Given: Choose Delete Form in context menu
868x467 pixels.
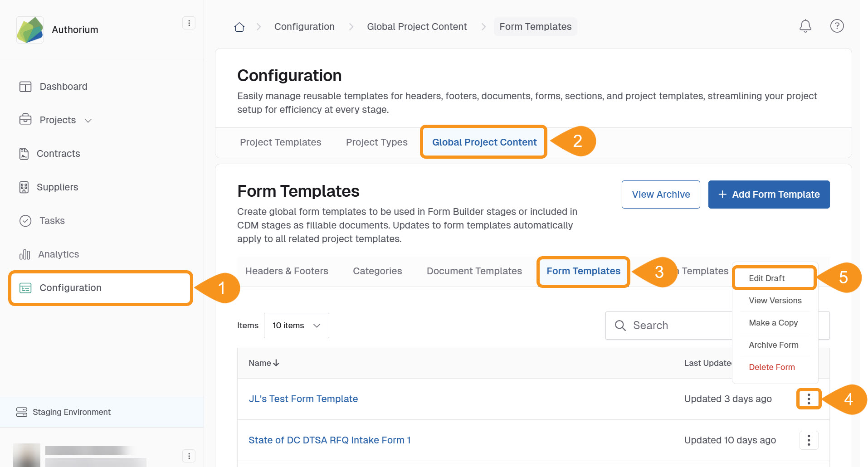Looking at the screenshot, I should click(x=771, y=367).
